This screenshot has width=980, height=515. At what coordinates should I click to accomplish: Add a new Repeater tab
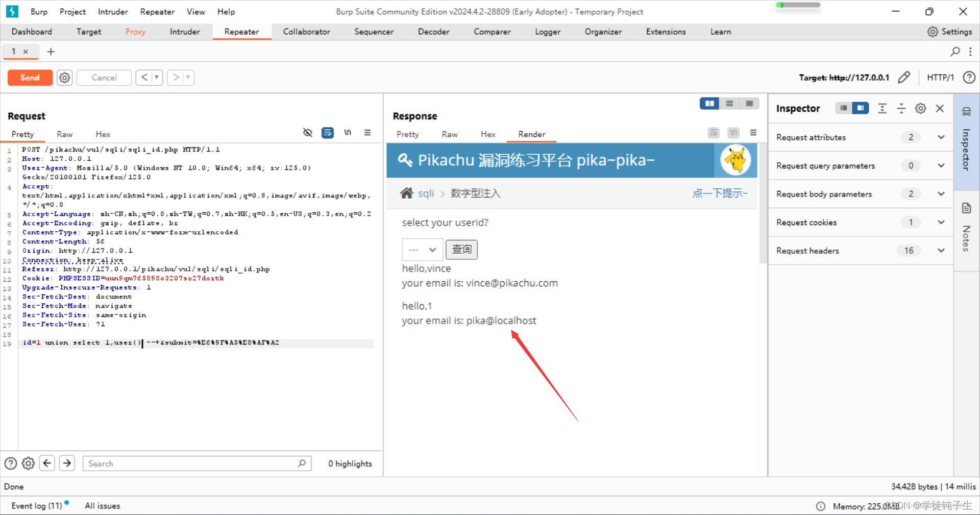[51, 52]
